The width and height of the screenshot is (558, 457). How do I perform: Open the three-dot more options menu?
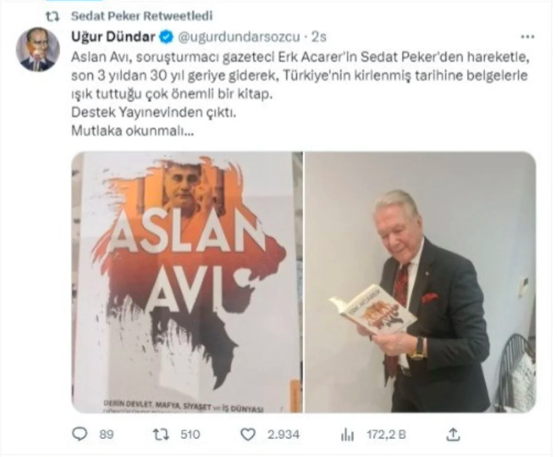point(527,36)
